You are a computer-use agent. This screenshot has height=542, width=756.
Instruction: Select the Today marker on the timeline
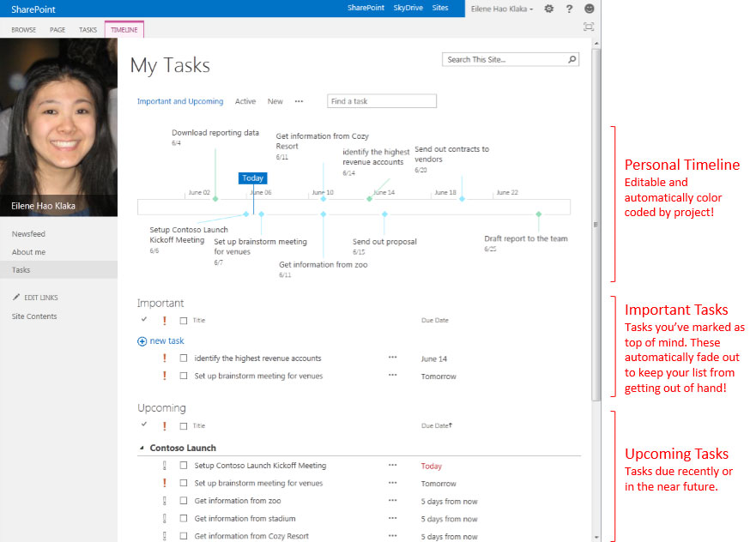[x=252, y=178]
